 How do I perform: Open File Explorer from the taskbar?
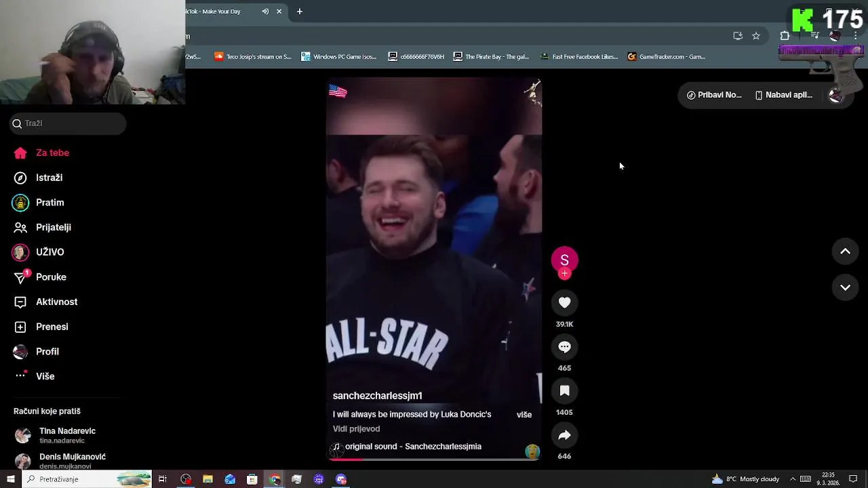click(208, 479)
